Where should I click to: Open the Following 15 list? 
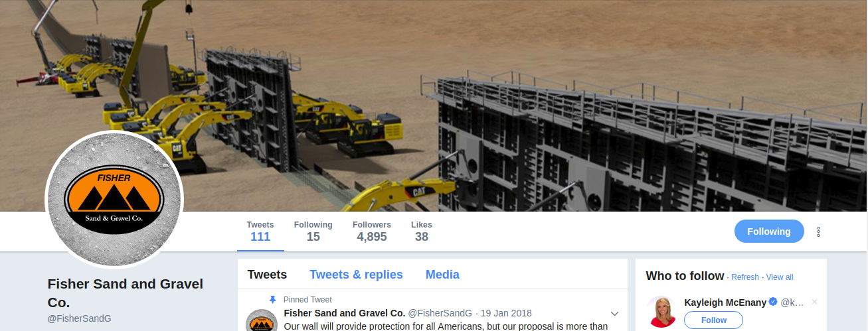pos(313,232)
